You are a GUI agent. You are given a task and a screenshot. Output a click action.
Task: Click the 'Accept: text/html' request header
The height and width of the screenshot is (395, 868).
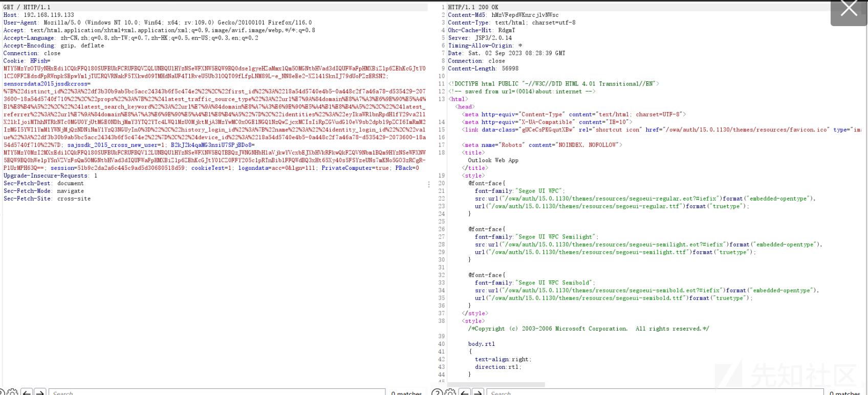(x=159, y=30)
